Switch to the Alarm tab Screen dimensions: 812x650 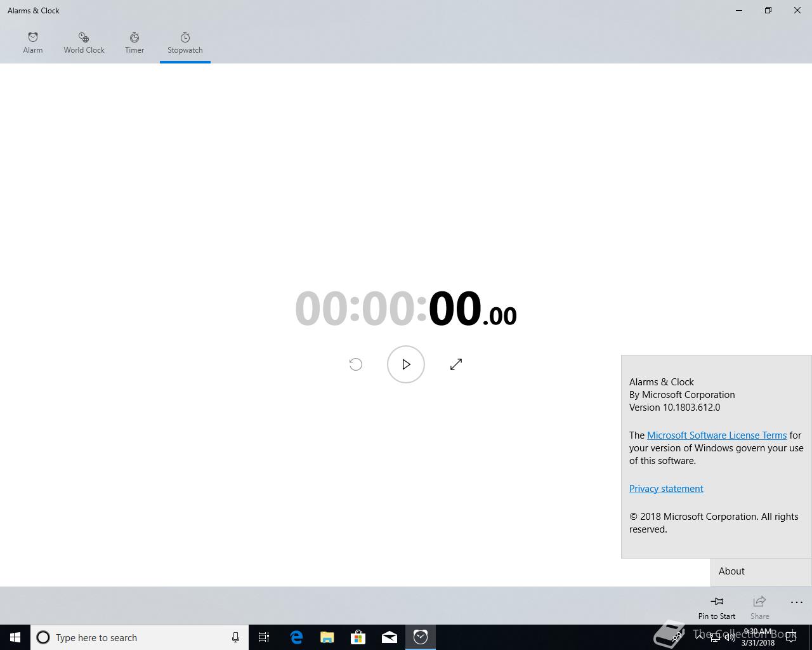(33, 43)
